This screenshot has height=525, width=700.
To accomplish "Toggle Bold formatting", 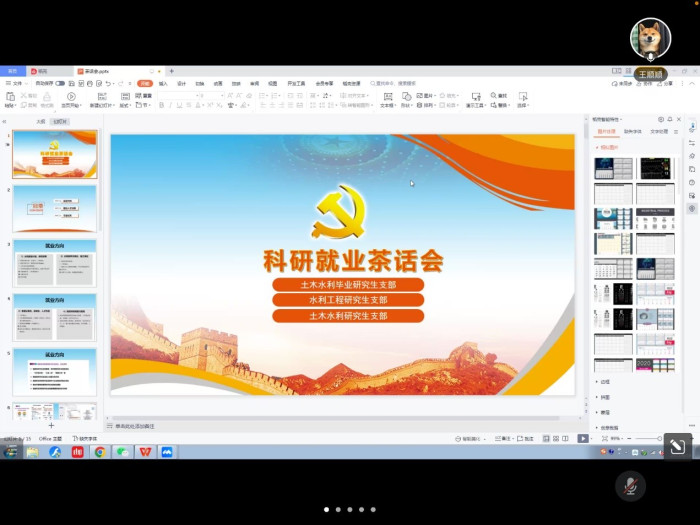I will coord(162,105).
